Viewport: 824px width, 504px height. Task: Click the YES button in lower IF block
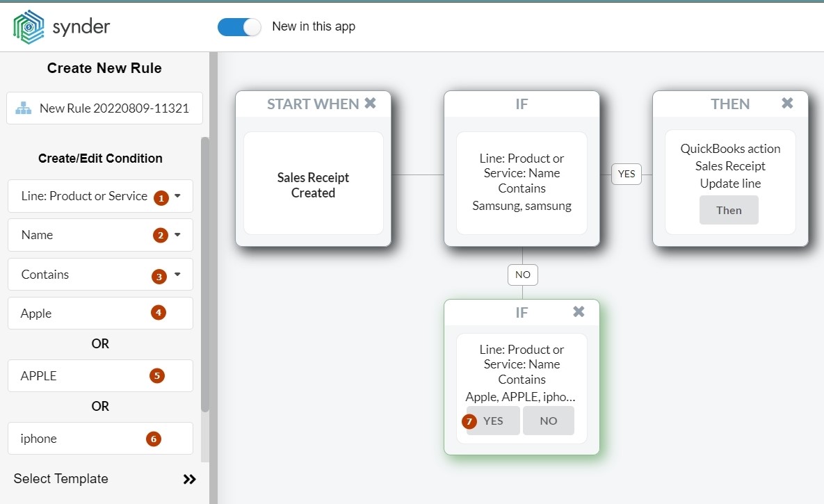tap(493, 421)
